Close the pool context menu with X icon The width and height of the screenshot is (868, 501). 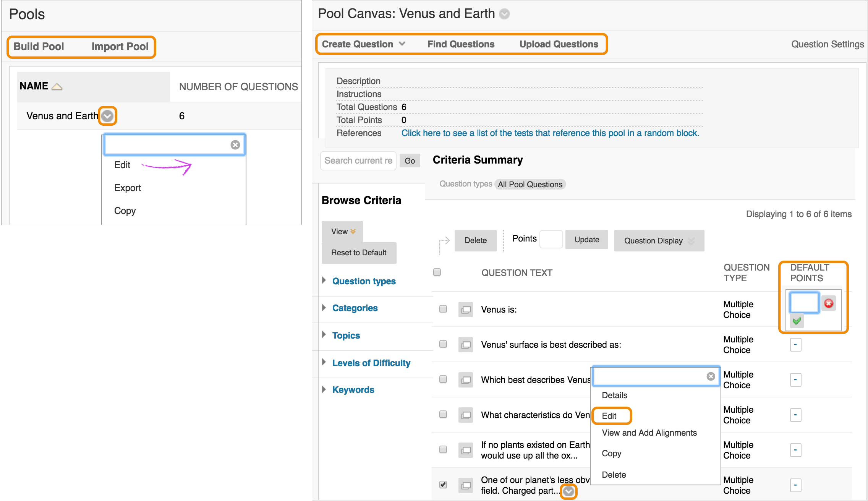(x=235, y=145)
